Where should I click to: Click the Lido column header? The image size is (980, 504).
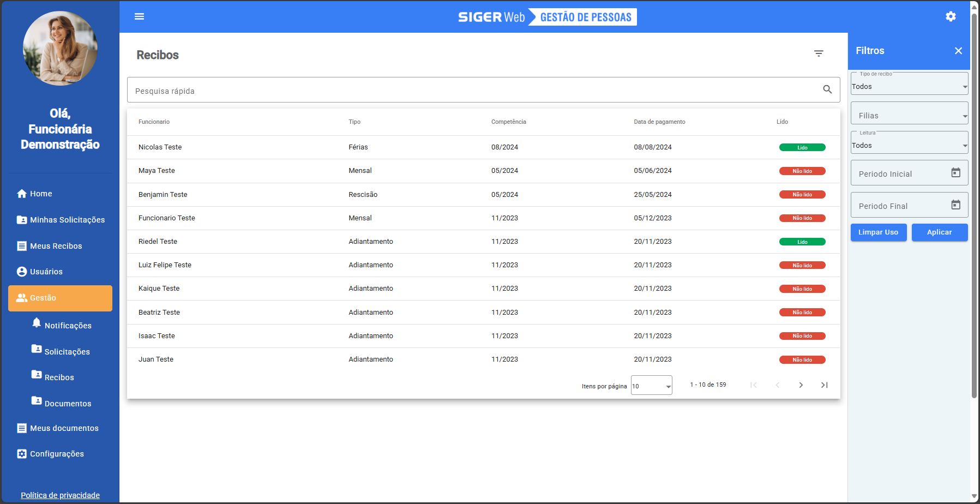click(x=782, y=122)
